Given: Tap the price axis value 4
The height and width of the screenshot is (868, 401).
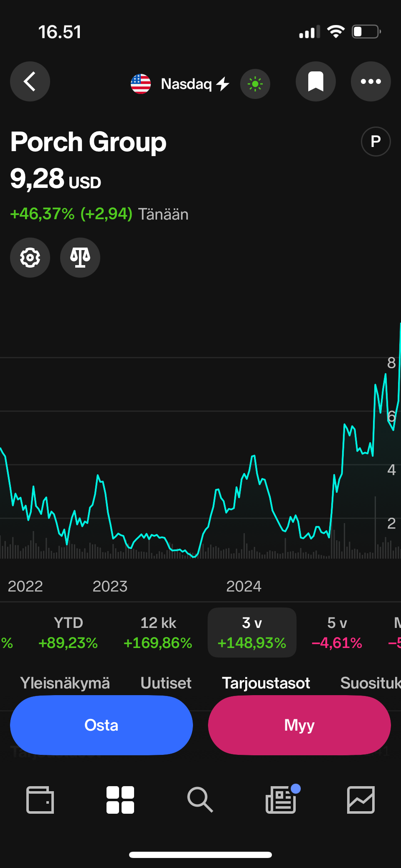Looking at the screenshot, I should pyautogui.click(x=391, y=470).
